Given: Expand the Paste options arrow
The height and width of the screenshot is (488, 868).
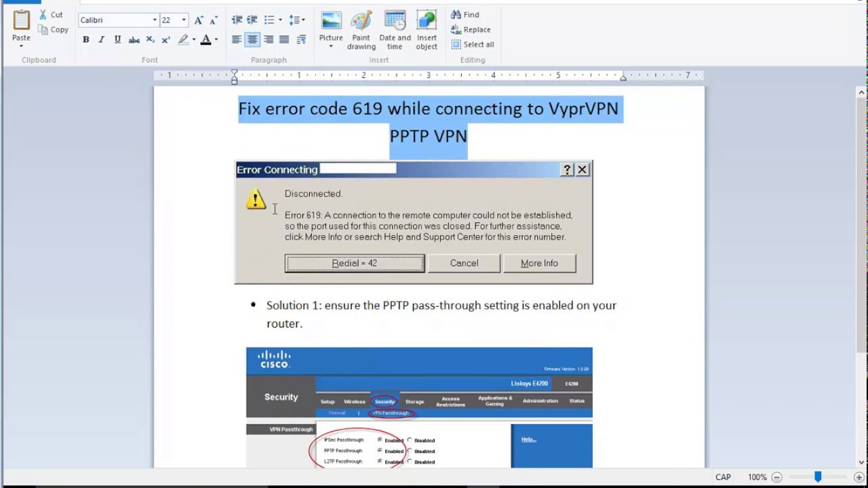Looking at the screenshot, I should [x=21, y=46].
